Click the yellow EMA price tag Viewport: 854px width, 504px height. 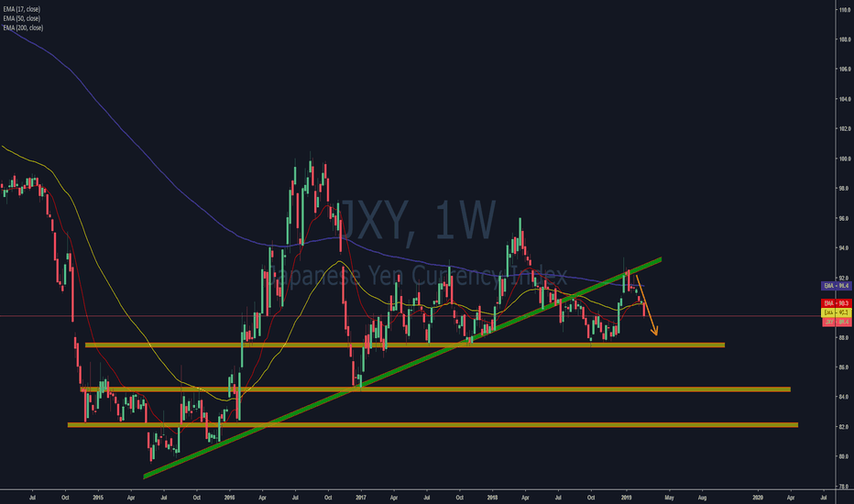coord(836,312)
